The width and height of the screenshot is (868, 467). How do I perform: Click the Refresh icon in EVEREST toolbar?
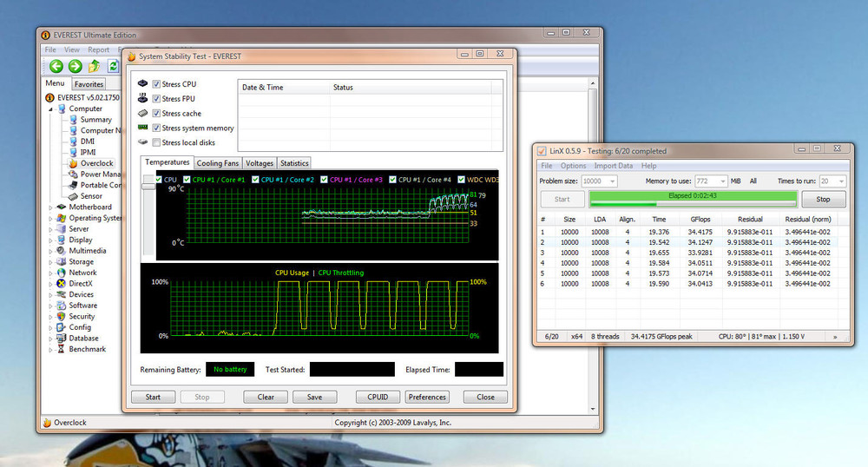[x=114, y=66]
